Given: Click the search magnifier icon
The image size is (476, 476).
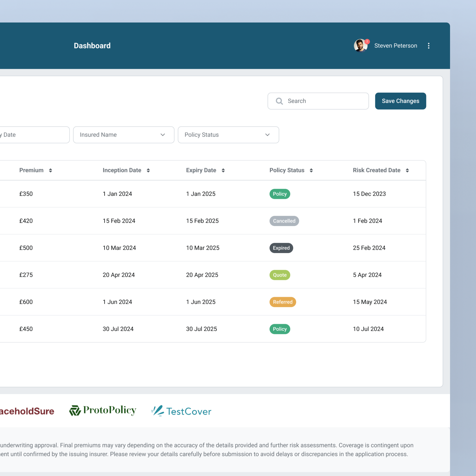Looking at the screenshot, I should (279, 101).
